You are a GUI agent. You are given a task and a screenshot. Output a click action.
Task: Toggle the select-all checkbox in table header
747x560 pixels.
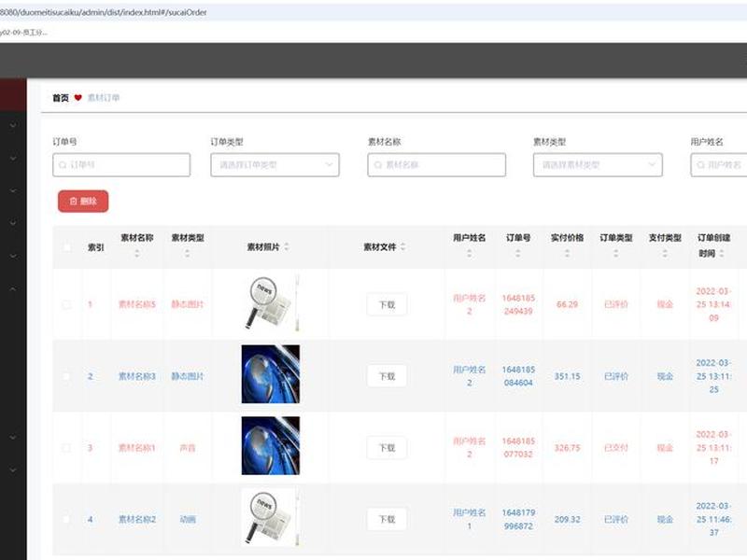coord(67,247)
